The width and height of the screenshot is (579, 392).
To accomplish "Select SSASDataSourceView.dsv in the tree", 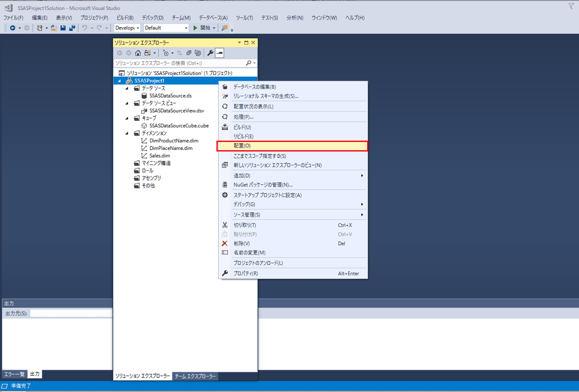I will pyautogui.click(x=177, y=111).
